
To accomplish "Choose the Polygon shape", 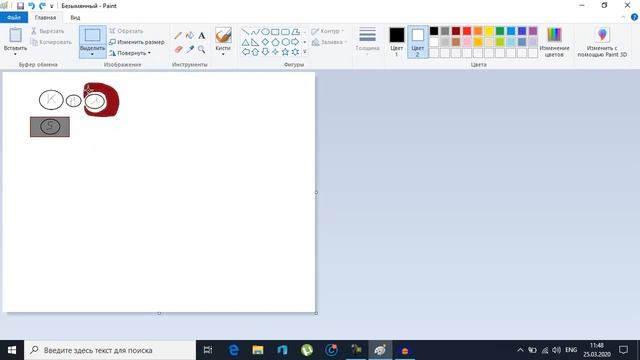I will click(x=295, y=31).
